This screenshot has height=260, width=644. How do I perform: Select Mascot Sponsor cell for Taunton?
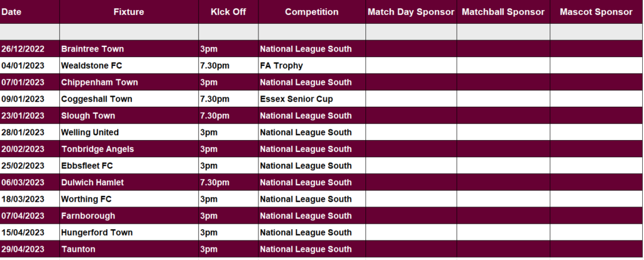pos(597,249)
